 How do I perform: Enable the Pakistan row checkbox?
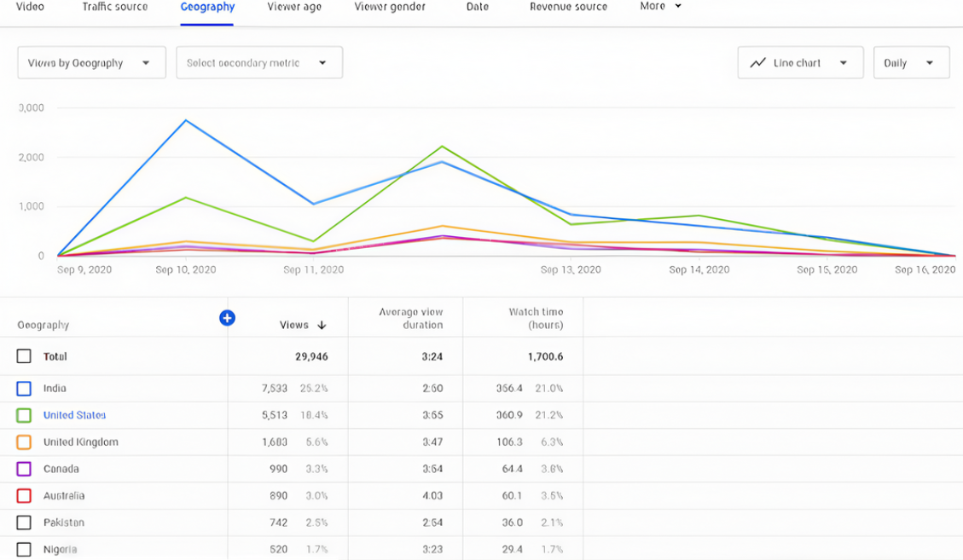click(x=24, y=522)
